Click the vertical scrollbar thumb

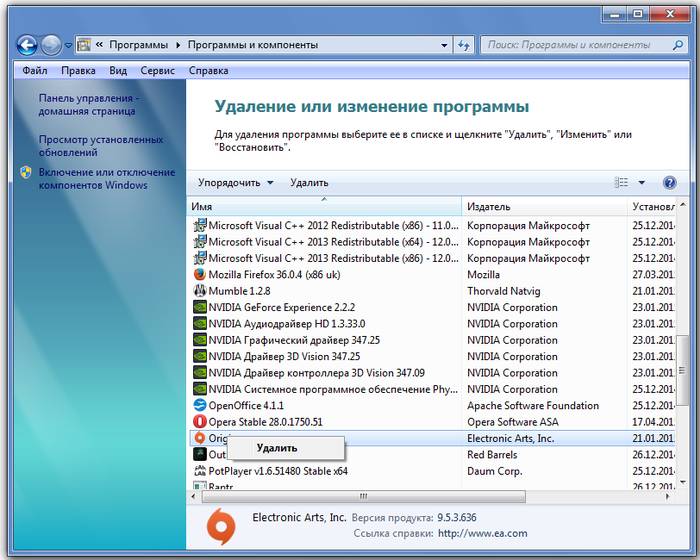point(682,370)
